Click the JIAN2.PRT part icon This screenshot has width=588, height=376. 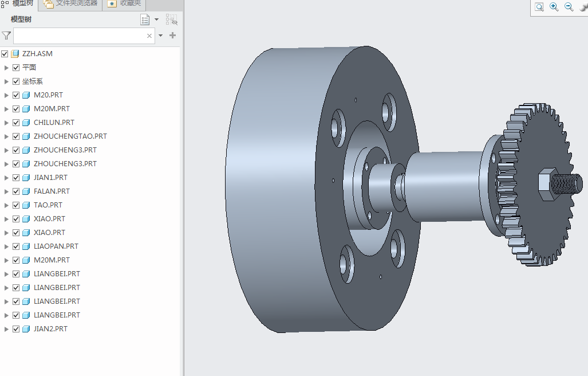(x=26, y=329)
